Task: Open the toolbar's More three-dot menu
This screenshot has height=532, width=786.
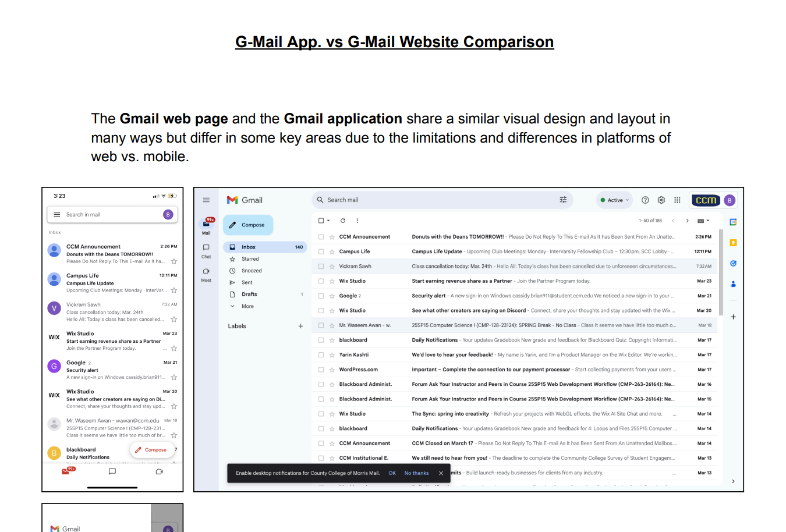Action: pyautogui.click(x=357, y=221)
